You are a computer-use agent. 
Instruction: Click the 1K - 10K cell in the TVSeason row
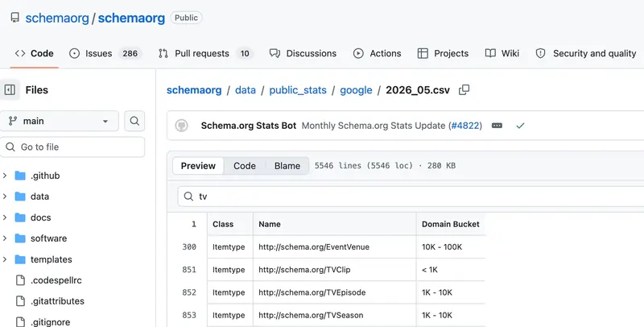point(451,315)
